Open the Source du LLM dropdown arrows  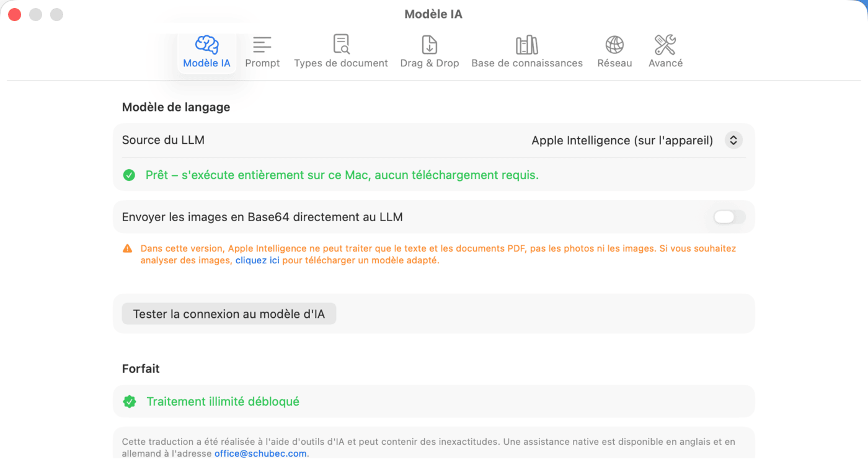(x=733, y=141)
